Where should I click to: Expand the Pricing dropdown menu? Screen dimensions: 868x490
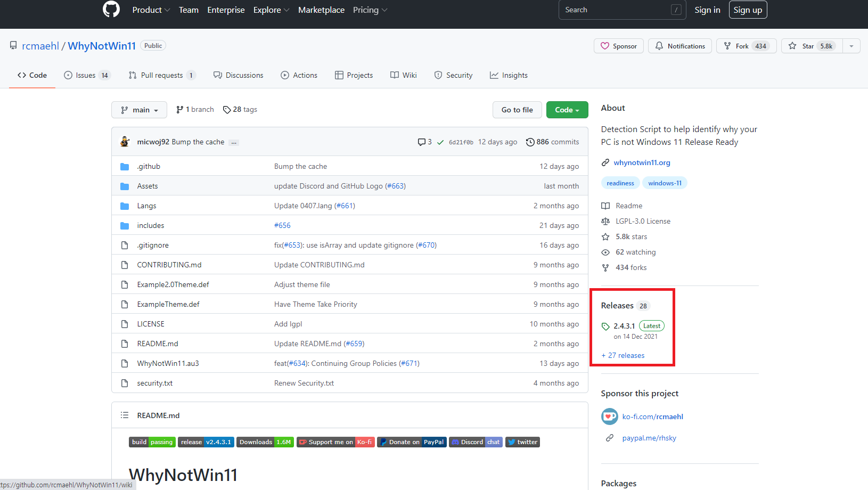pos(370,10)
